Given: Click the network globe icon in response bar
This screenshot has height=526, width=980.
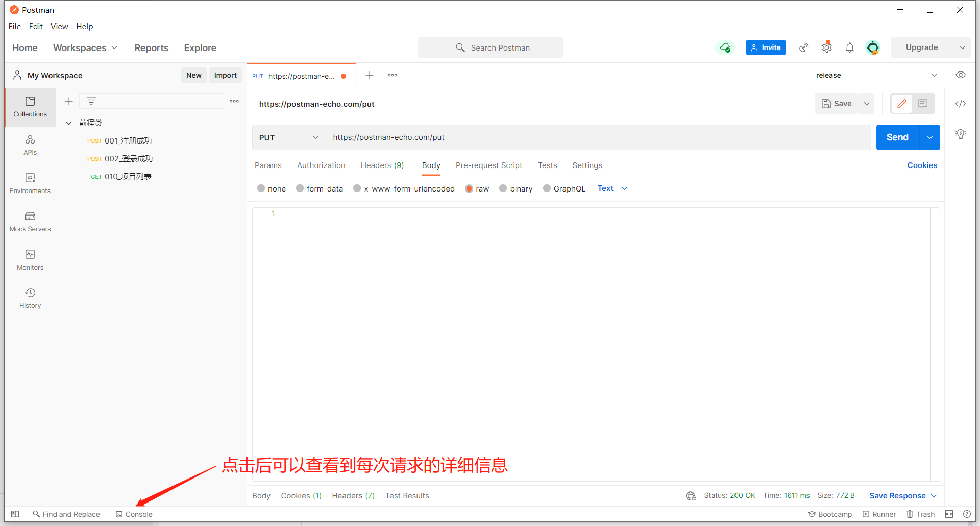Looking at the screenshot, I should [x=691, y=495].
